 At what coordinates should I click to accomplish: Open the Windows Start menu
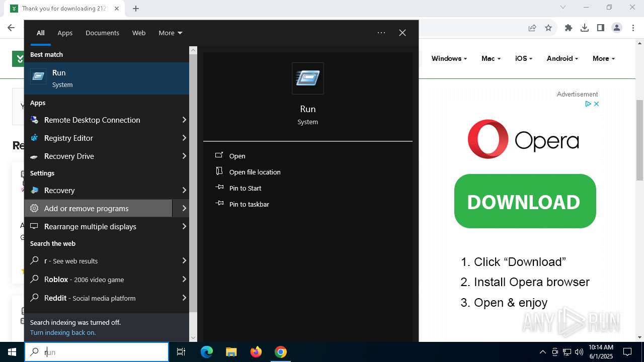click(12, 352)
